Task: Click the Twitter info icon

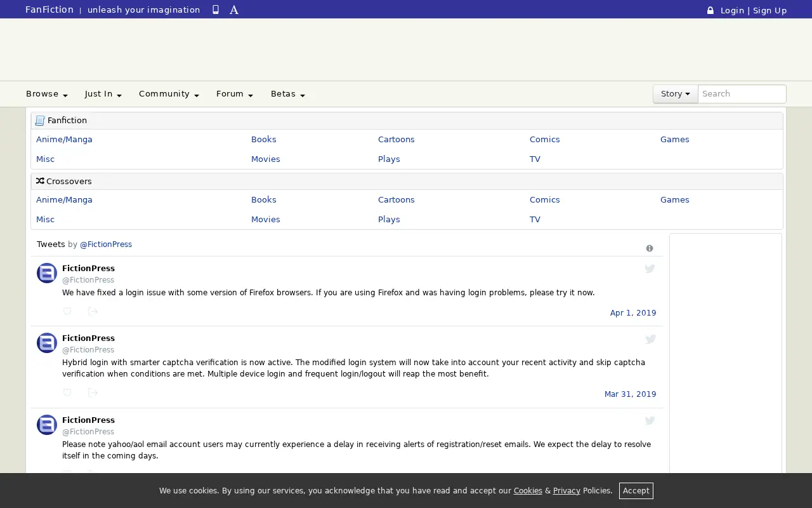Action: coord(650,248)
